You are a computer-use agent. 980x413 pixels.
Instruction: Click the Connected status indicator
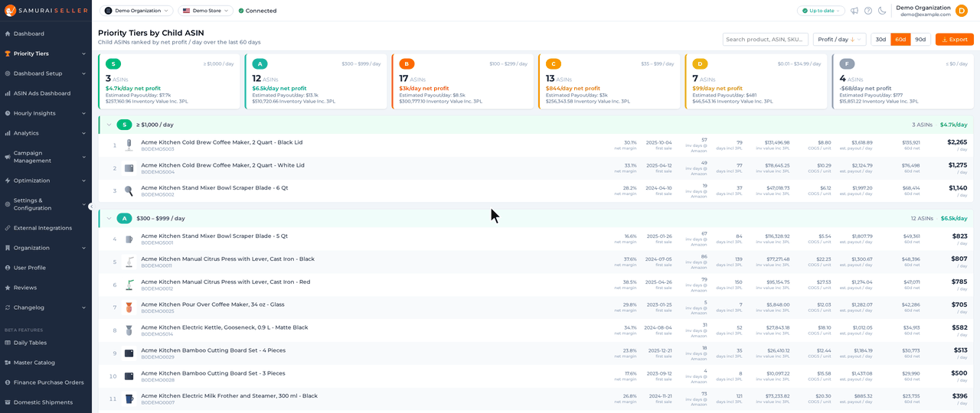[x=257, y=11]
